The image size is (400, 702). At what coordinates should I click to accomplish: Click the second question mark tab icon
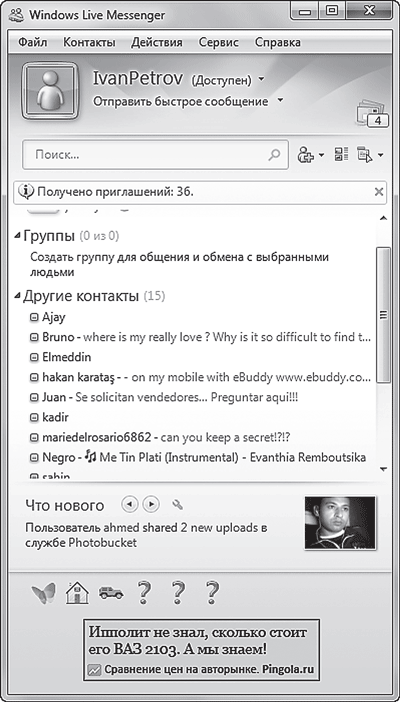178,593
